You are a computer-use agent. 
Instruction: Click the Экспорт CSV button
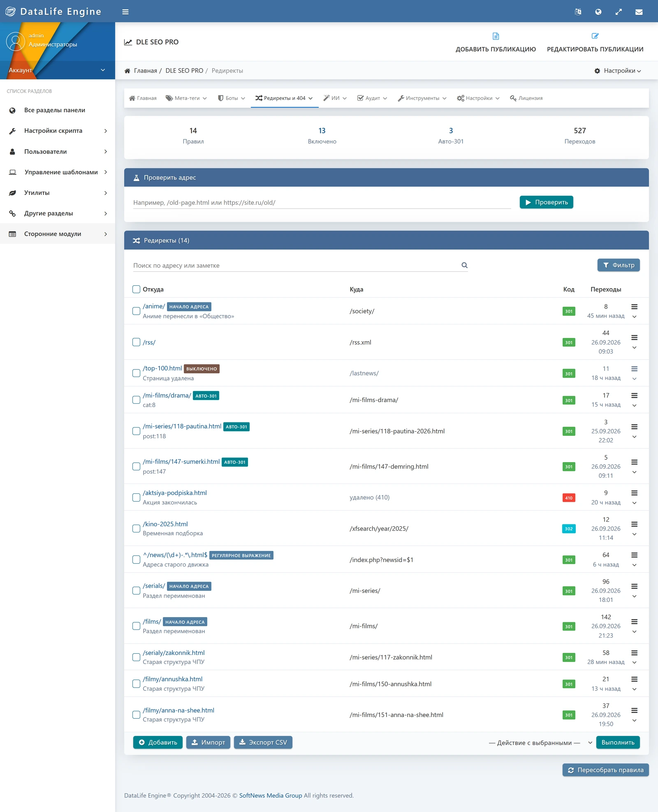(263, 743)
